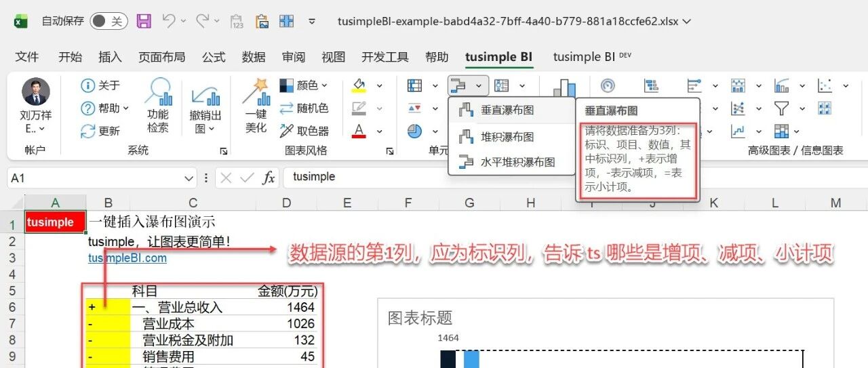Expand the workbook file name dropdown
The height and width of the screenshot is (368, 868).
click(687, 22)
